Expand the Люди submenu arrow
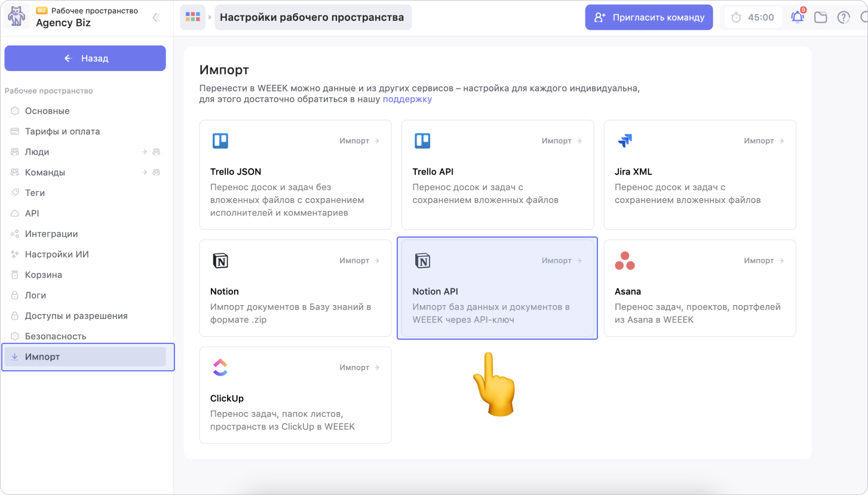The height and width of the screenshot is (495, 868). [145, 152]
